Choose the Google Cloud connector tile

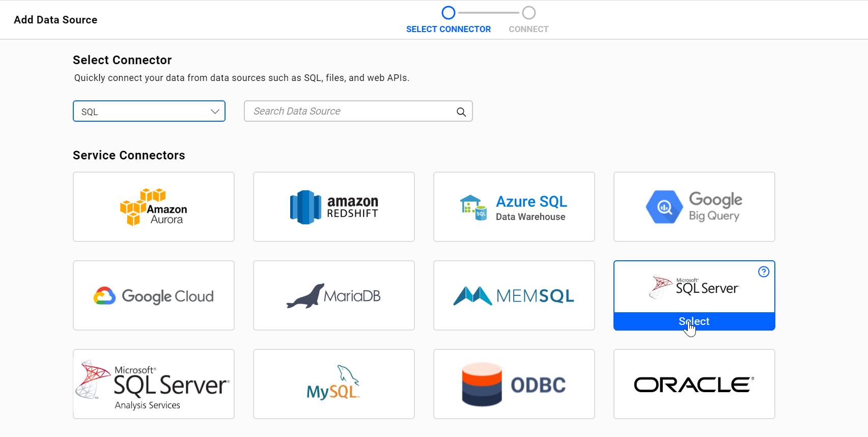click(x=154, y=295)
